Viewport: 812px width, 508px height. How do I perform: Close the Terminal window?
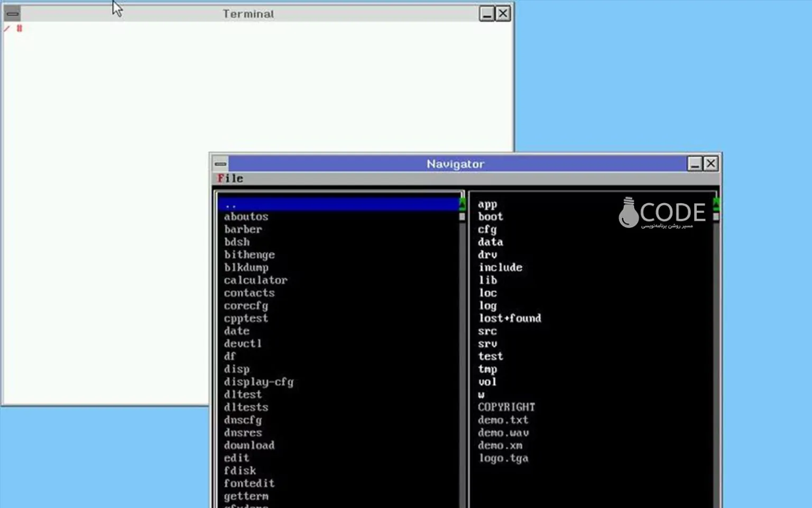503,14
